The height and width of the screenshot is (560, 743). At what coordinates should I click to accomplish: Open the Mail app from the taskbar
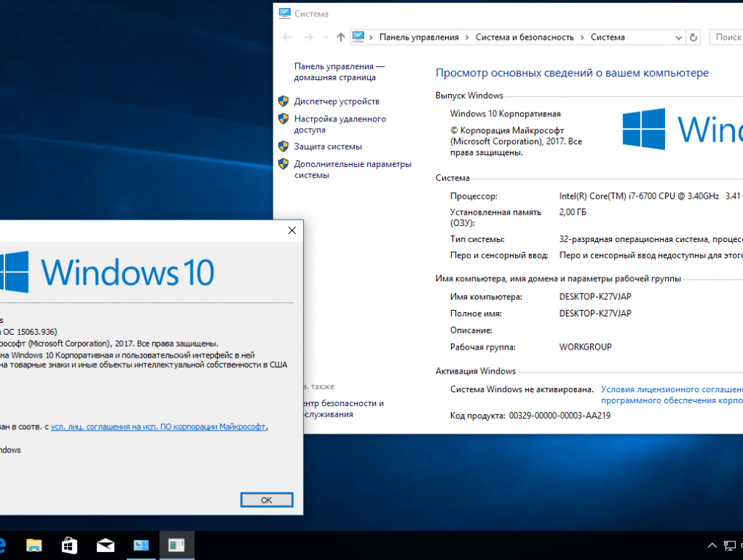pos(105,545)
